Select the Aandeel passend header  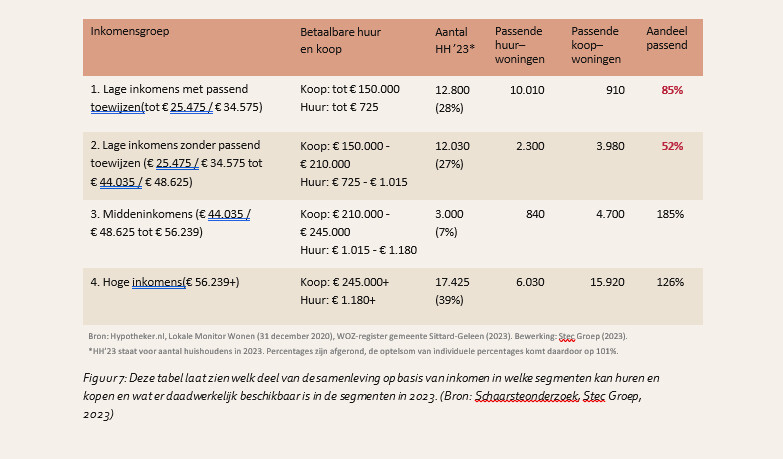(x=669, y=39)
